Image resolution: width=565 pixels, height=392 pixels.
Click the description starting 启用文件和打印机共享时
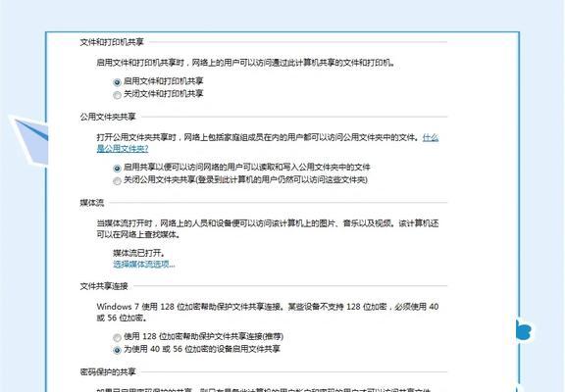pyautogui.click(x=246, y=63)
